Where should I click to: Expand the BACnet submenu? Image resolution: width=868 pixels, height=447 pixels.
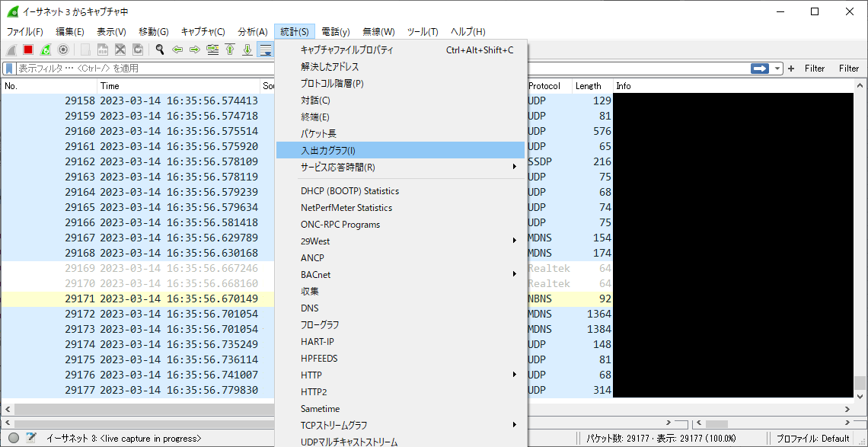[400, 274]
